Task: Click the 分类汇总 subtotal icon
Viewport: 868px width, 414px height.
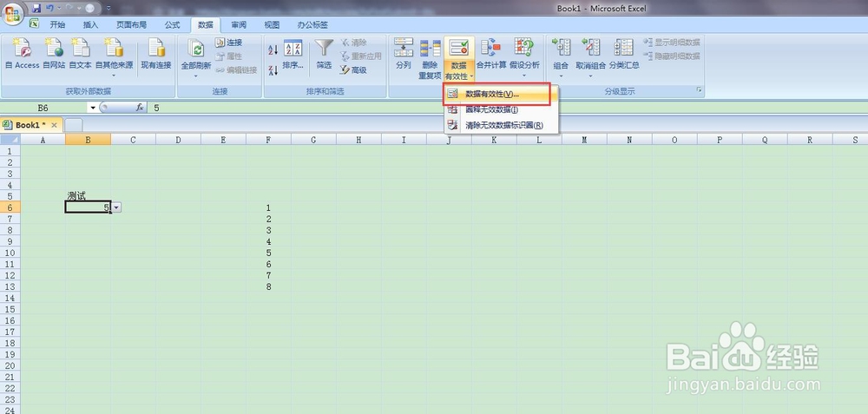Action: 624,48
